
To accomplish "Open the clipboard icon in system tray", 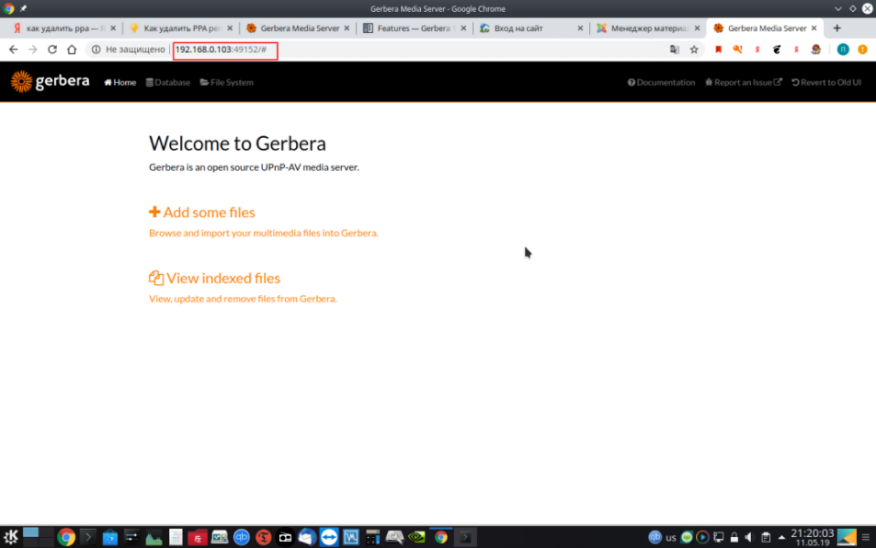I will pos(766,537).
